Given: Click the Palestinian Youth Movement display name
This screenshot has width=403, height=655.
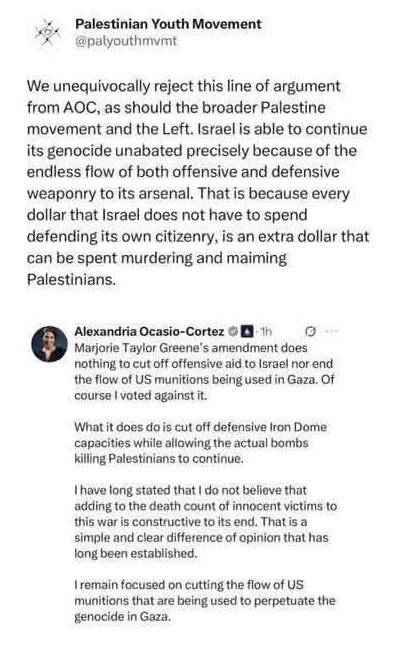Looking at the screenshot, I should click(x=168, y=24).
